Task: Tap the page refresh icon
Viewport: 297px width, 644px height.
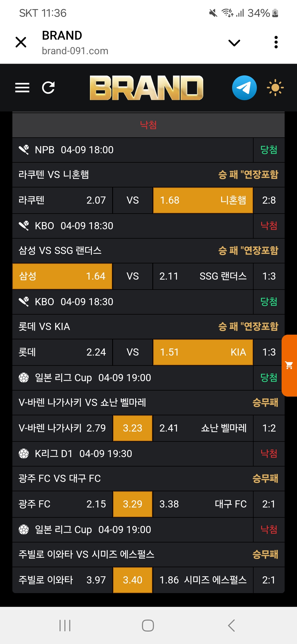Action: coord(48,88)
